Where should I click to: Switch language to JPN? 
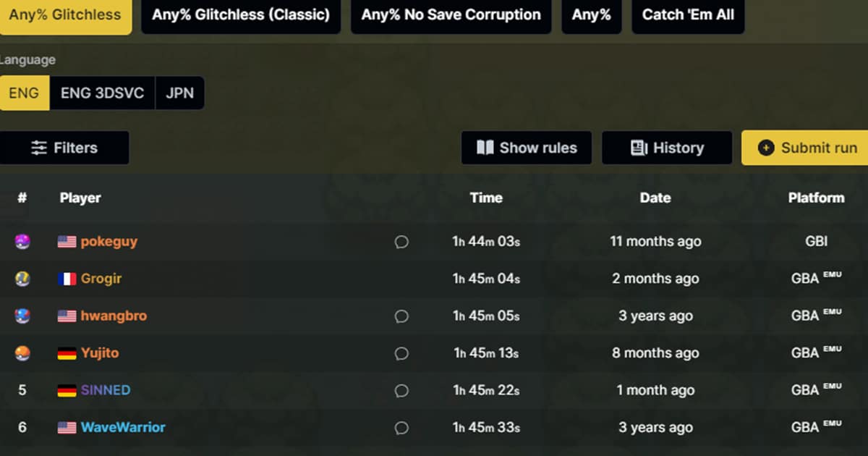tap(179, 93)
